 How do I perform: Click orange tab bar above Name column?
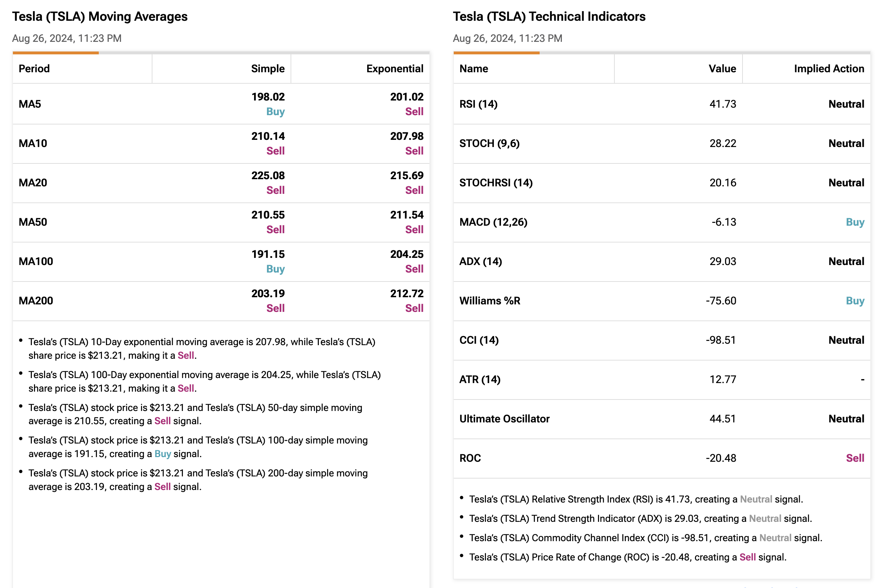pyautogui.click(x=496, y=53)
